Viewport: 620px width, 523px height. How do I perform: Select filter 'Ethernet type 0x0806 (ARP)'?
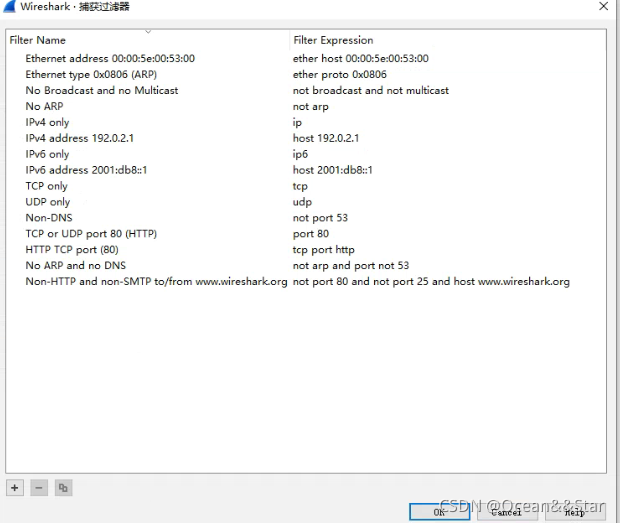point(91,74)
